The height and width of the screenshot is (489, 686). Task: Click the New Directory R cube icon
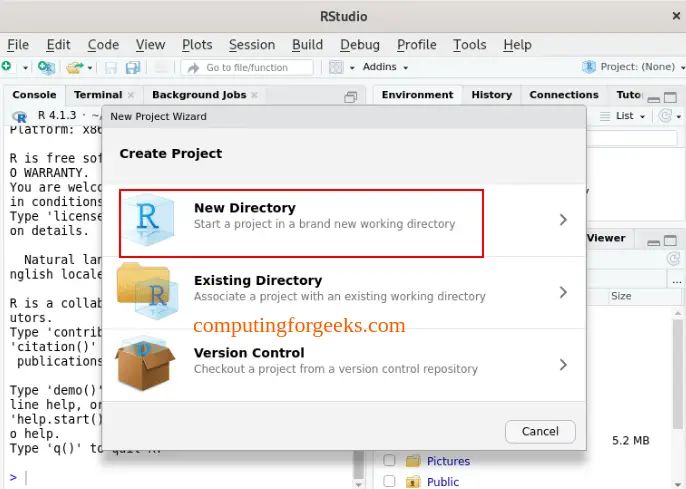coord(149,220)
